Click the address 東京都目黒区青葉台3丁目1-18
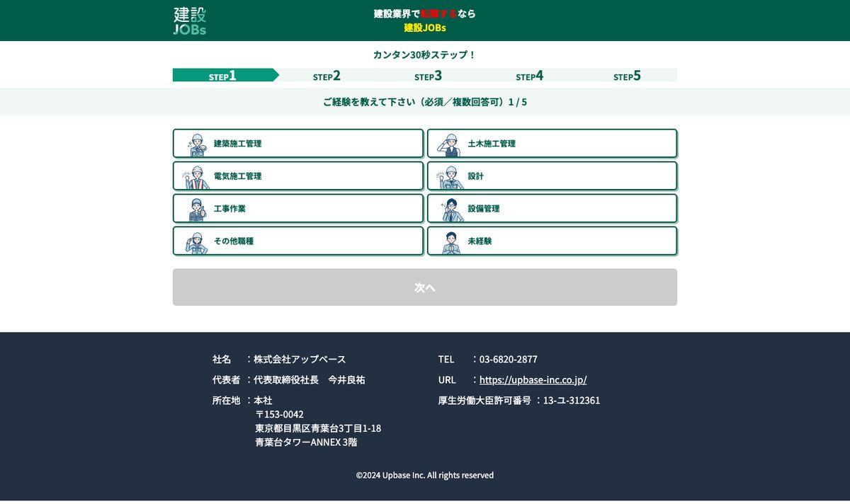850x504 pixels. pyautogui.click(x=318, y=428)
